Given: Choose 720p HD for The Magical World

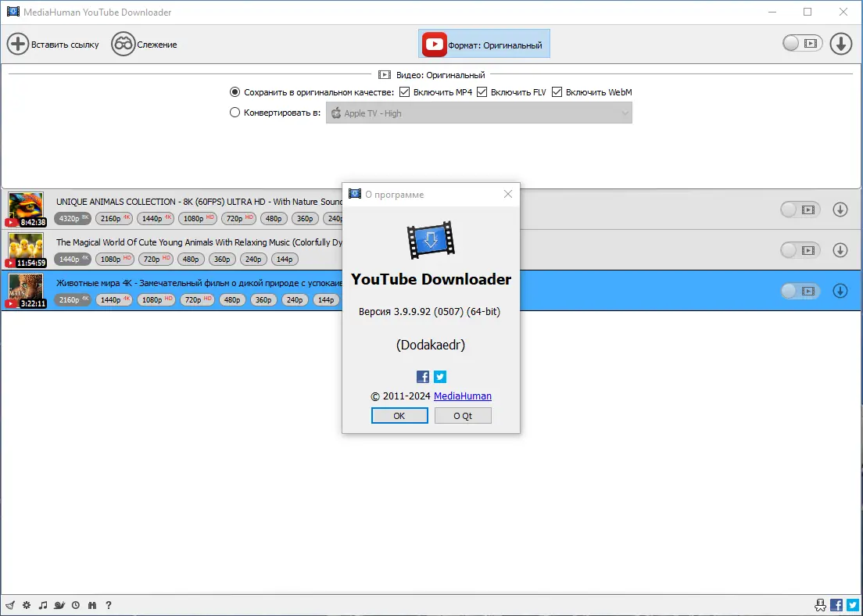Looking at the screenshot, I should [156, 260].
